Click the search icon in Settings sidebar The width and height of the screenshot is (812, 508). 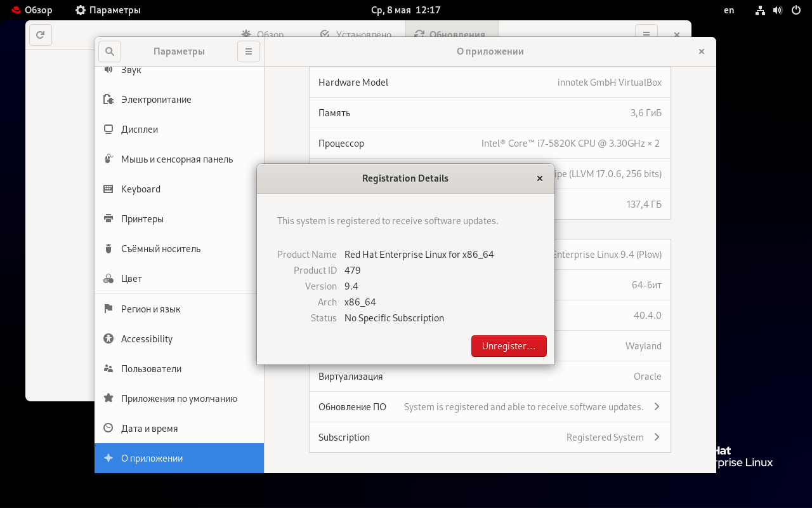point(109,51)
